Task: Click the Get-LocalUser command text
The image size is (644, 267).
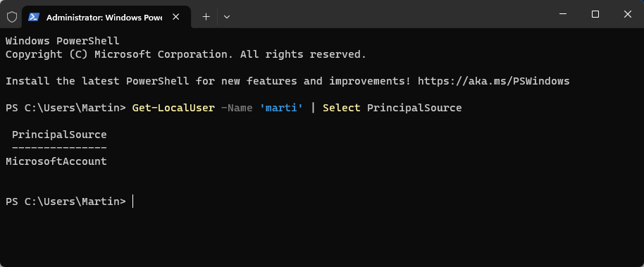Action: pyautogui.click(x=173, y=108)
